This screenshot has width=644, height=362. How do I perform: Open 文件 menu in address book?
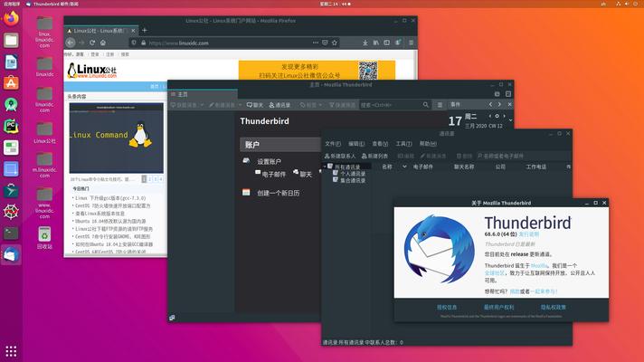[x=333, y=144]
